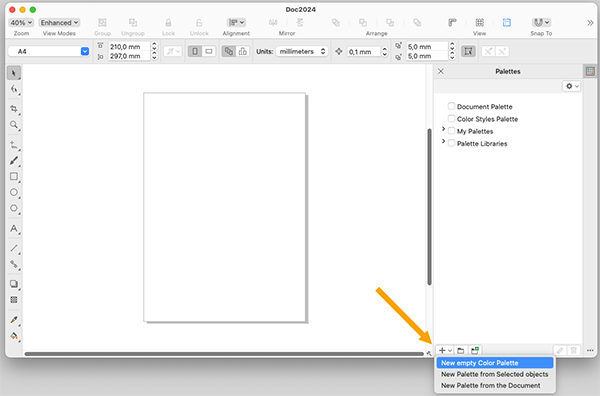Switch page to landscape orientation
Screen dimensions: 600x396
click(209, 51)
